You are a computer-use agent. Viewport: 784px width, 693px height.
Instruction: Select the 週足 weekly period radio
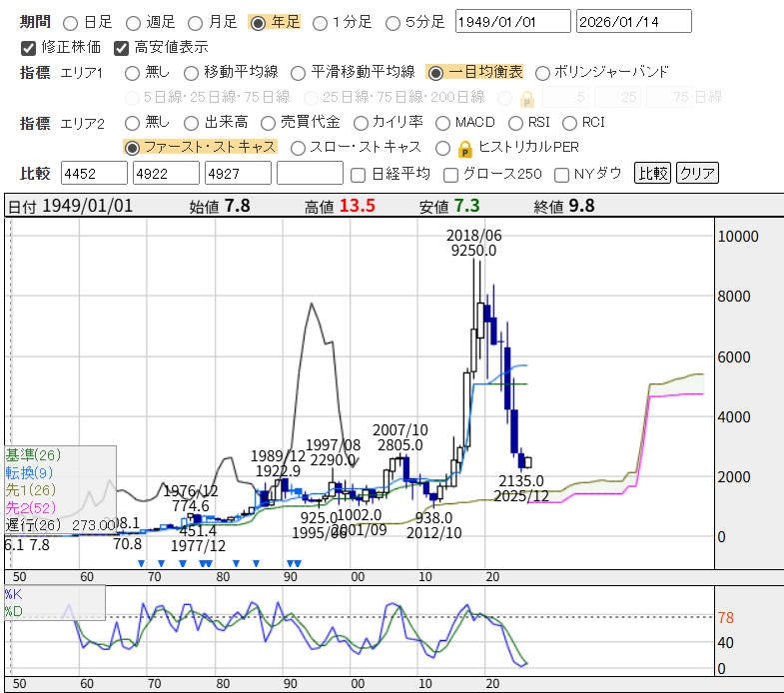tap(133, 23)
